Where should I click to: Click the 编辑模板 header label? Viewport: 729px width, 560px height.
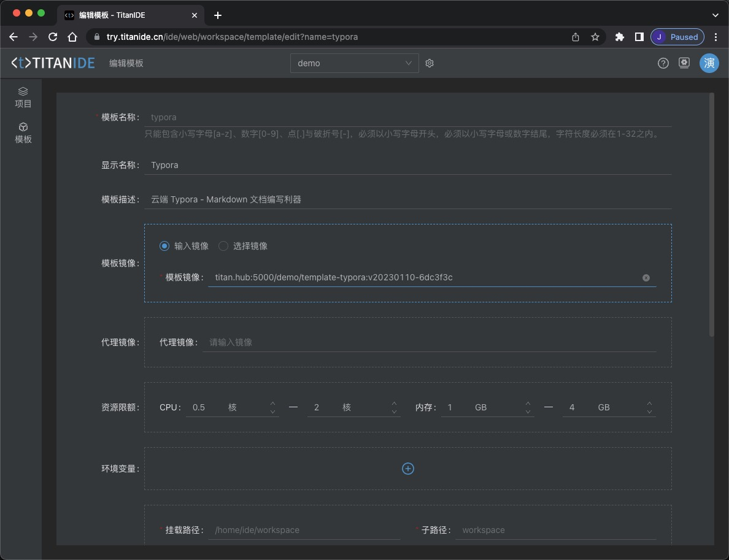pyautogui.click(x=126, y=63)
